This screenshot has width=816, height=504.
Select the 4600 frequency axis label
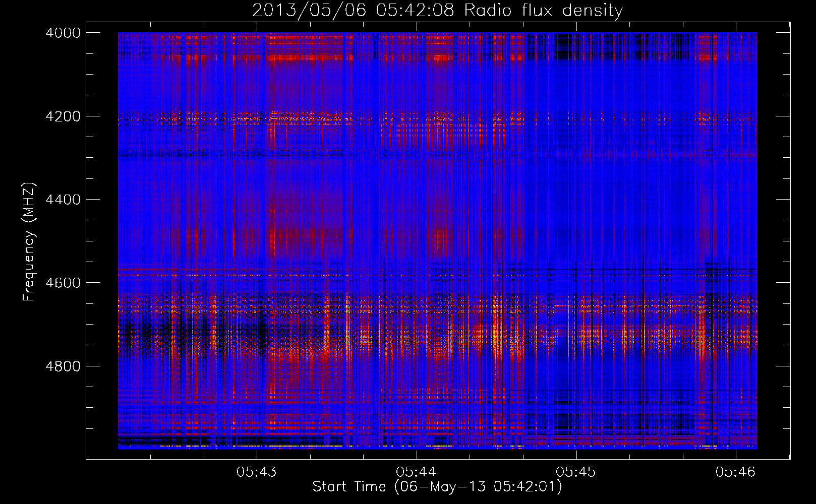point(63,283)
